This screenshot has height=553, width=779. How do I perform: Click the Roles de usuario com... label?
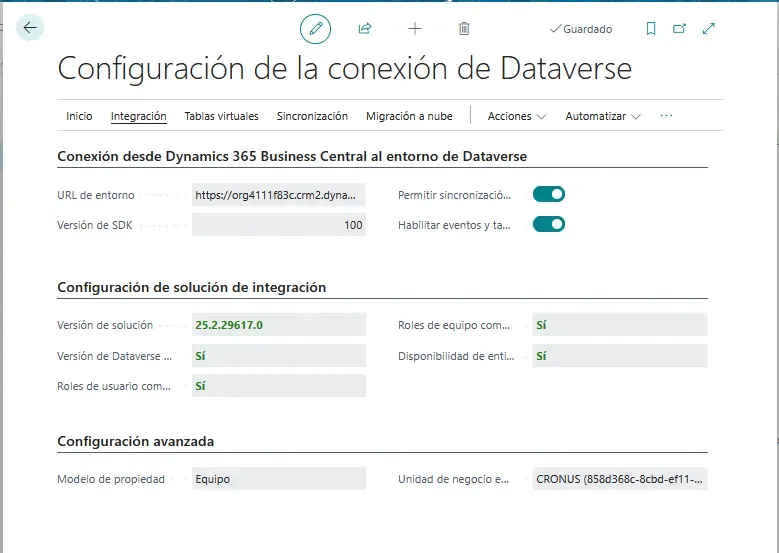click(114, 386)
